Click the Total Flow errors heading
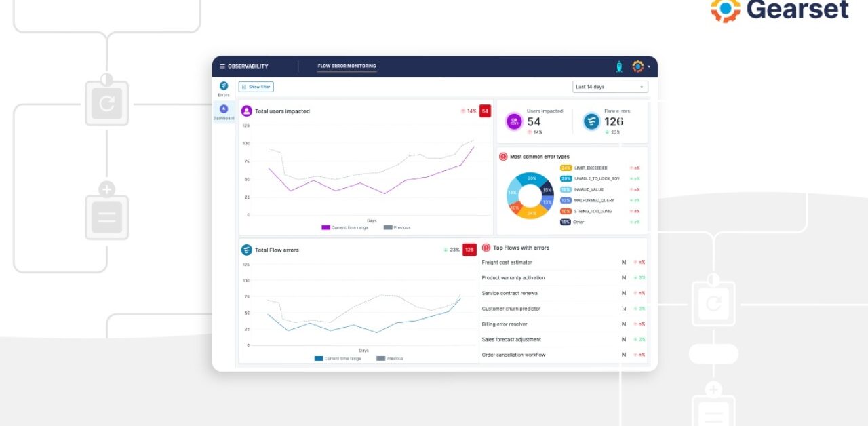The width and height of the screenshot is (868, 426). tap(277, 250)
